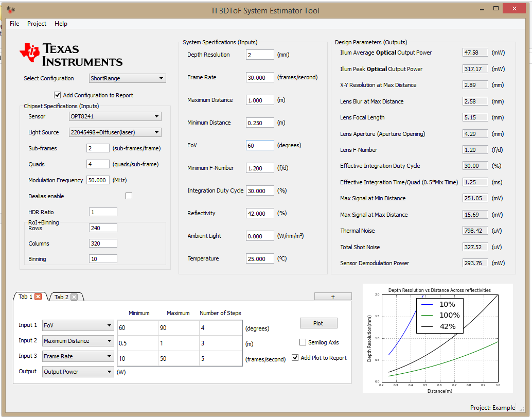Viewport: 532px width, 417px height.
Task: Click Frame Rate maximum cell showing 50
Action: 179,359
